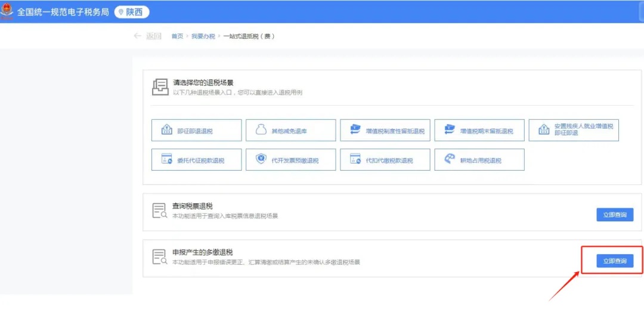
Task: Click the icon on 增值税期末留抵退税
Action: tap(450, 129)
